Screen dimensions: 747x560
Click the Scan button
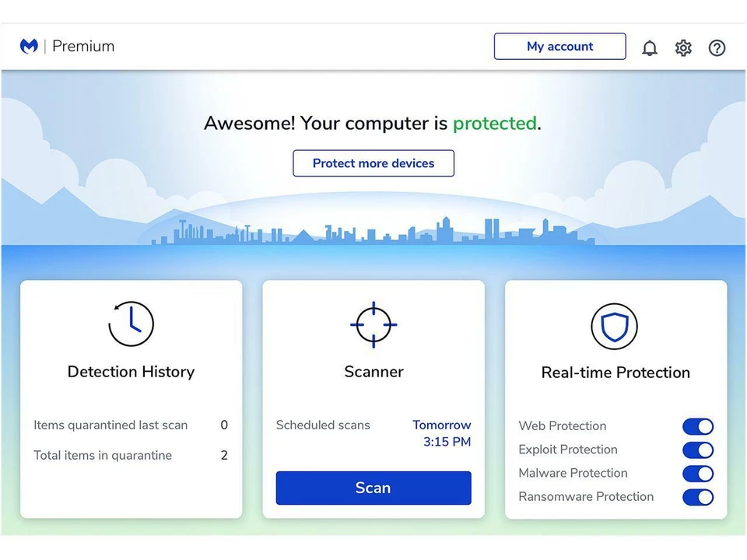click(x=373, y=488)
